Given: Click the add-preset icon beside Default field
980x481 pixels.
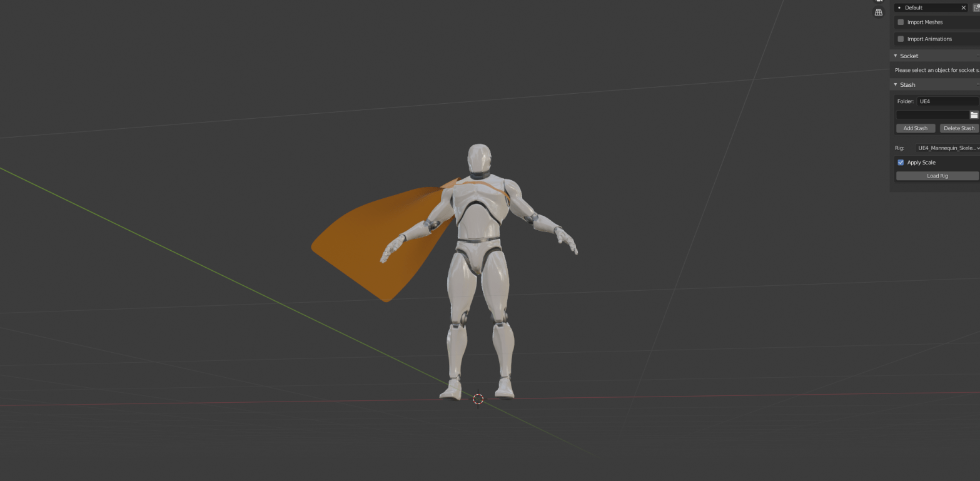Looking at the screenshot, I should click(976, 8).
